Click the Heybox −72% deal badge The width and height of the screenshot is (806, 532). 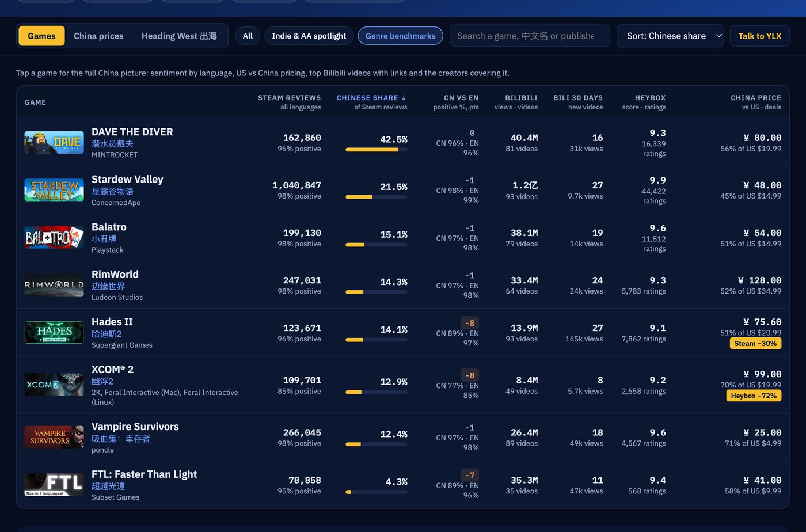(754, 396)
